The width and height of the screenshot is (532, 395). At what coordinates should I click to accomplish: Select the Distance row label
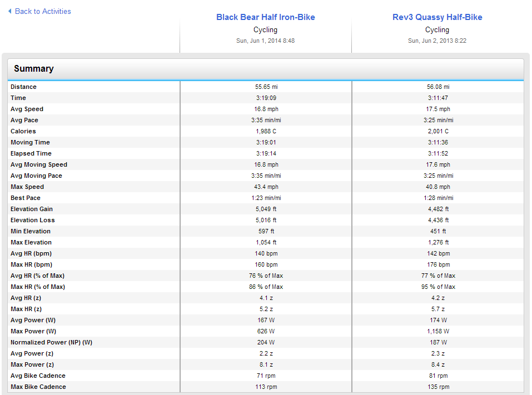point(23,87)
